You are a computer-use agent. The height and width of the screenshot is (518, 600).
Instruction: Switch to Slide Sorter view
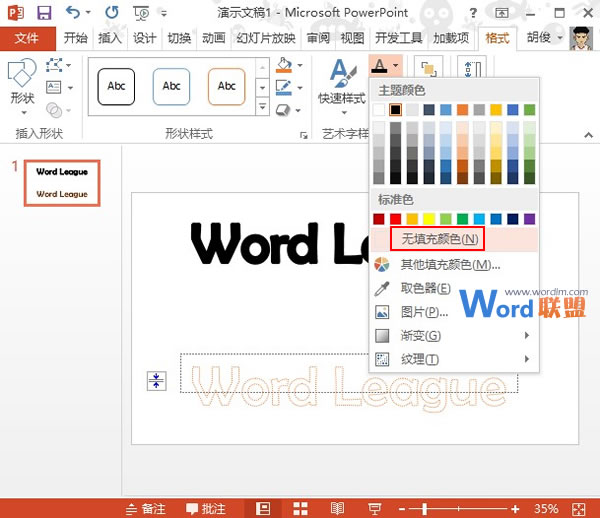(300, 509)
